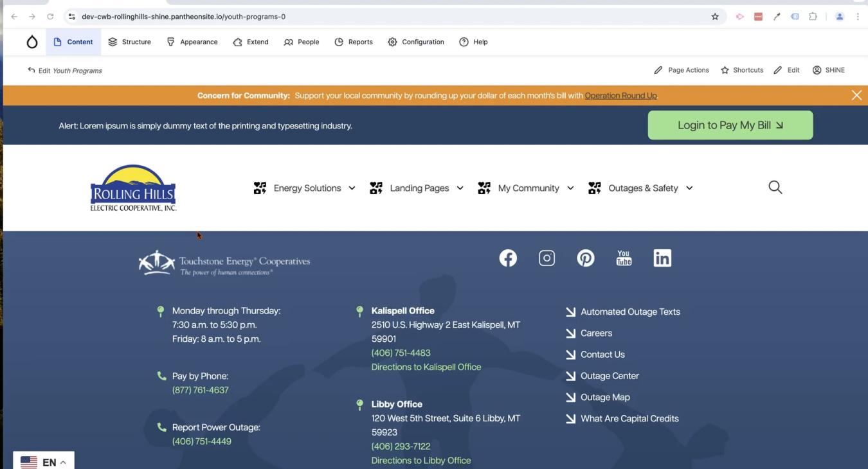The image size is (868, 469).
Task: Open the Shortcuts star menu
Action: pyautogui.click(x=742, y=70)
